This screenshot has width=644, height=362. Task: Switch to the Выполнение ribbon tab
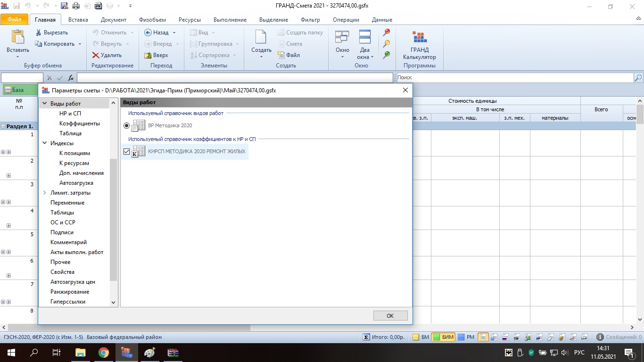[230, 20]
